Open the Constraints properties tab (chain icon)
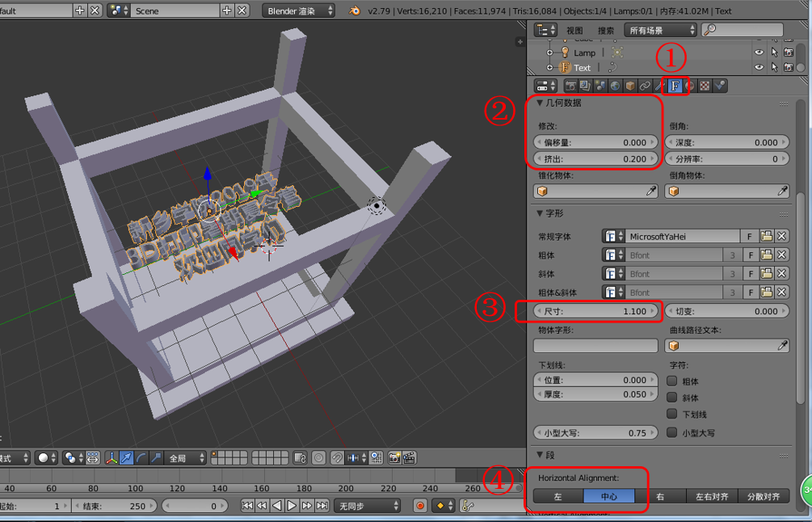Image resolution: width=812 pixels, height=522 pixels. (x=646, y=86)
